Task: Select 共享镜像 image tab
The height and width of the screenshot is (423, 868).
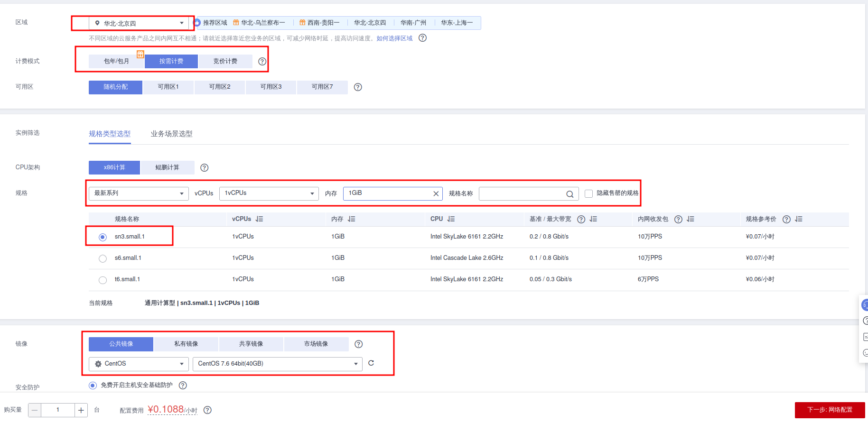Action: pos(251,344)
